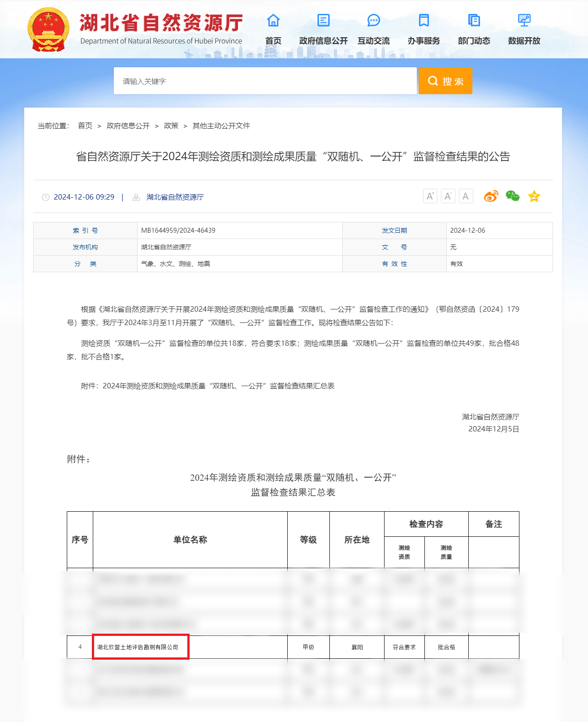Click the article headline text
The image size is (588, 722).
point(293,157)
